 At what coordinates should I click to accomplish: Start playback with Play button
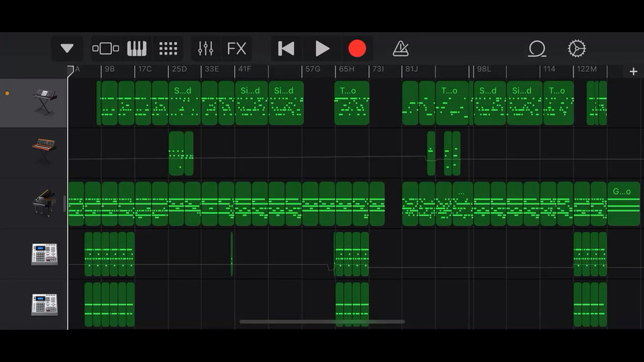[x=322, y=48]
